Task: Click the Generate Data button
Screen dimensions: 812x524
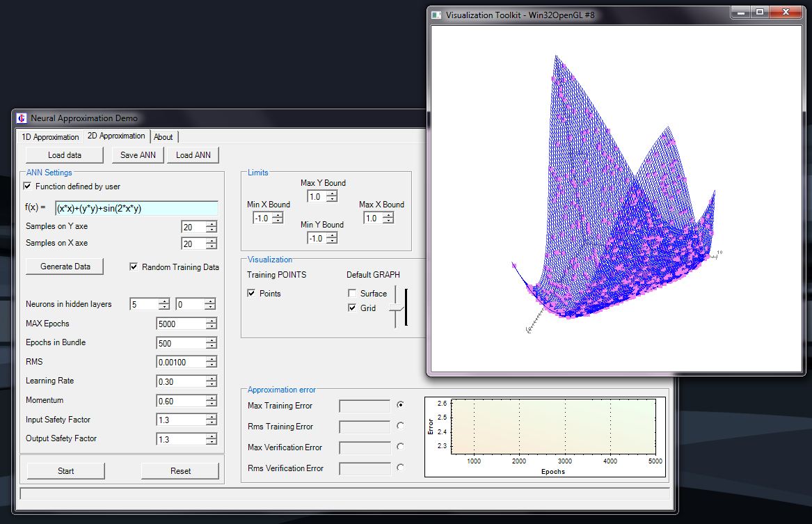Action: 64,266
